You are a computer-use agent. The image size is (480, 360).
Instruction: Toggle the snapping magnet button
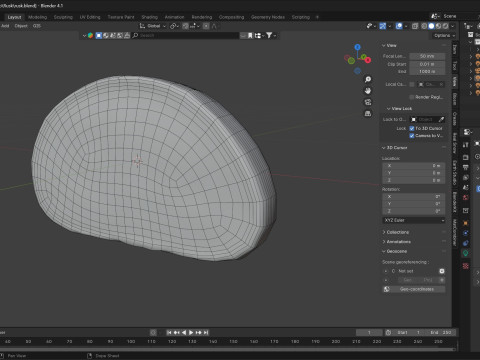(x=186, y=26)
